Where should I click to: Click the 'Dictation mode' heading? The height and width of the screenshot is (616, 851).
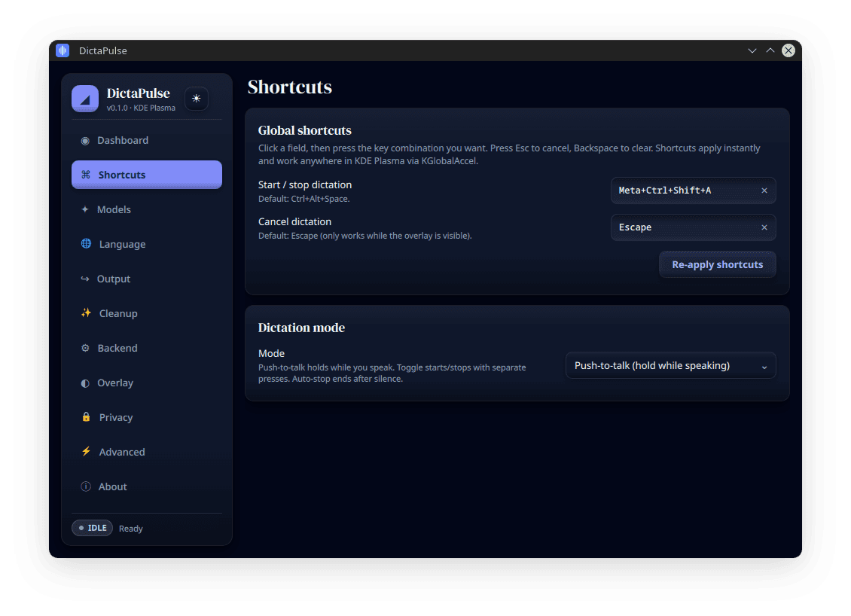coord(301,328)
